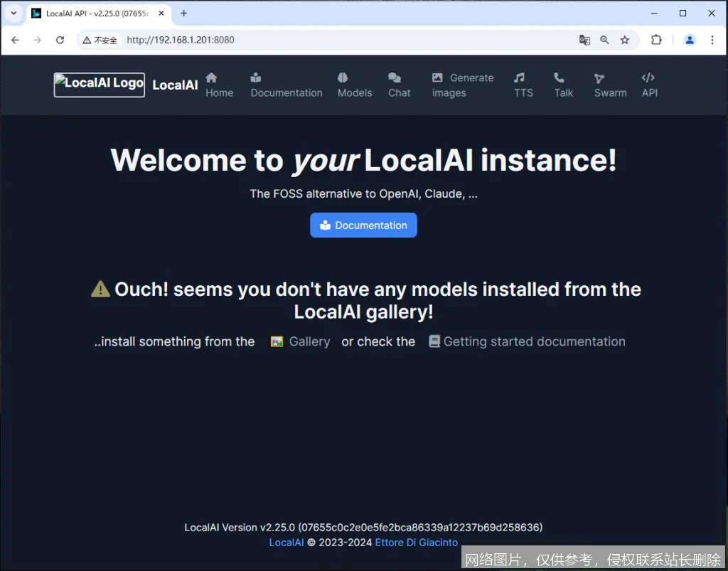Click the Swarm network icon

pyautogui.click(x=599, y=78)
